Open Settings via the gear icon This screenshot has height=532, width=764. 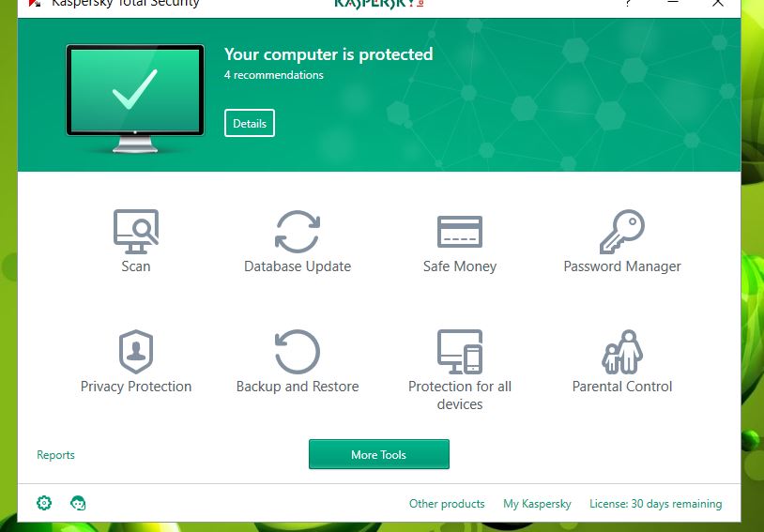44,503
